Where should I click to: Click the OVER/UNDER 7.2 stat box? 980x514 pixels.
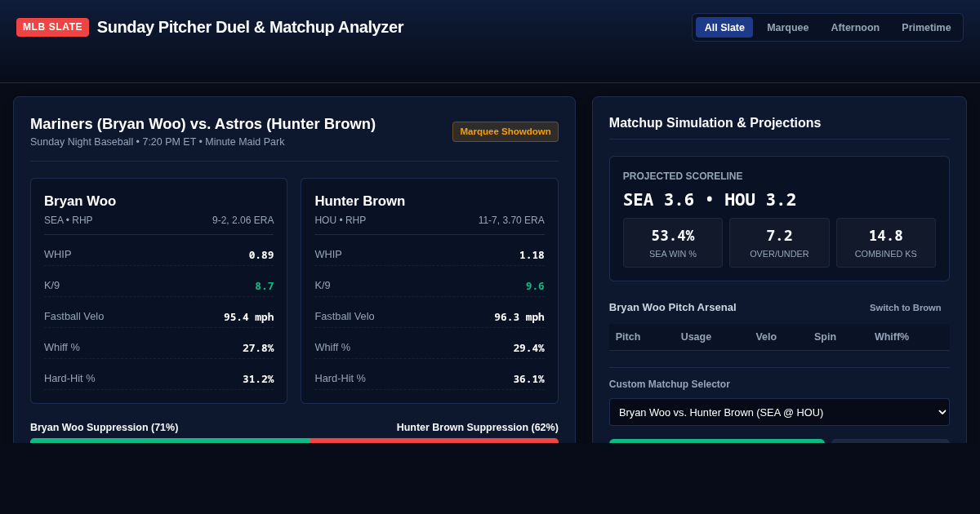tap(779, 242)
